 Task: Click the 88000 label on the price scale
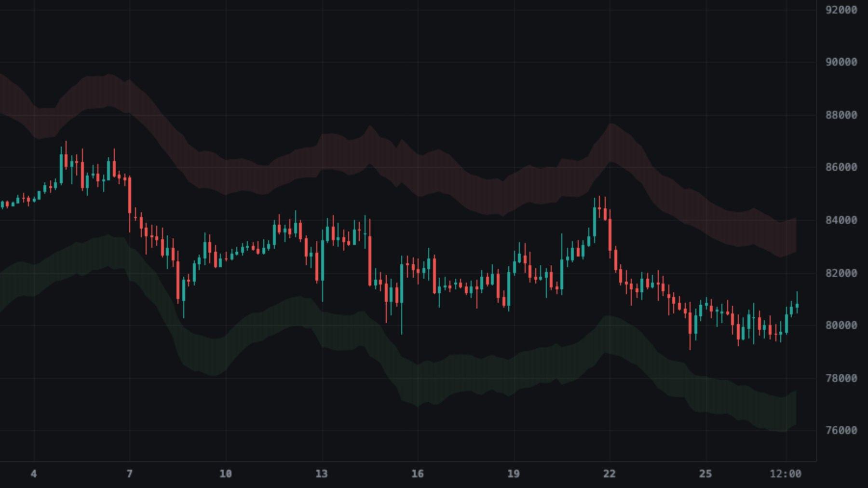[841, 115]
